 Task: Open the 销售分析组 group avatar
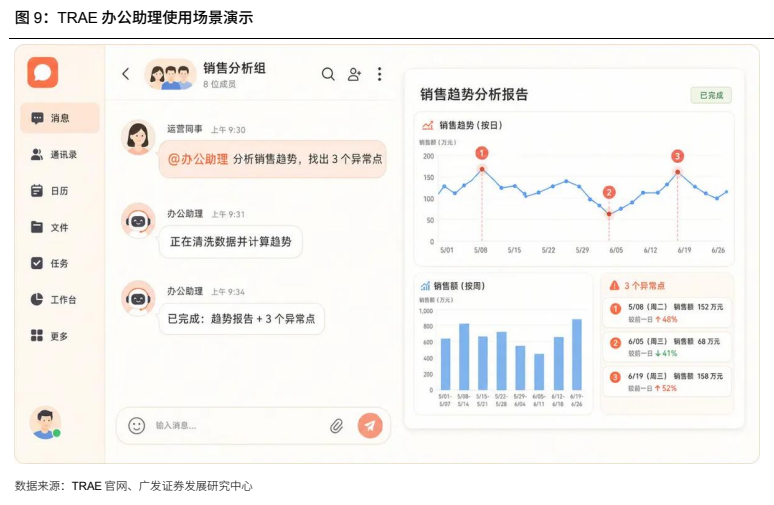tap(170, 75)
